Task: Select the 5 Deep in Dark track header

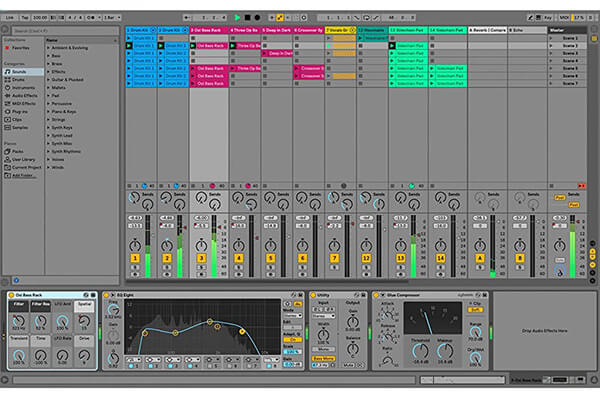Action: [277, 30]
